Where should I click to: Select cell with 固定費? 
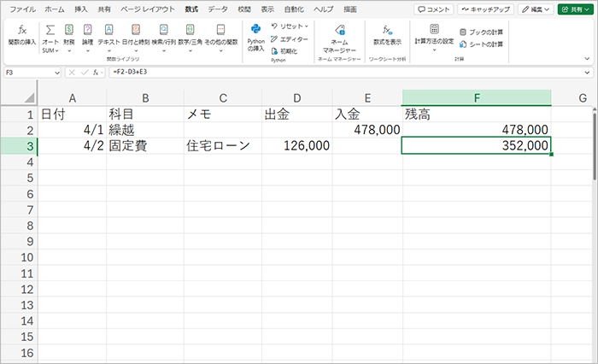pos(145,146)
